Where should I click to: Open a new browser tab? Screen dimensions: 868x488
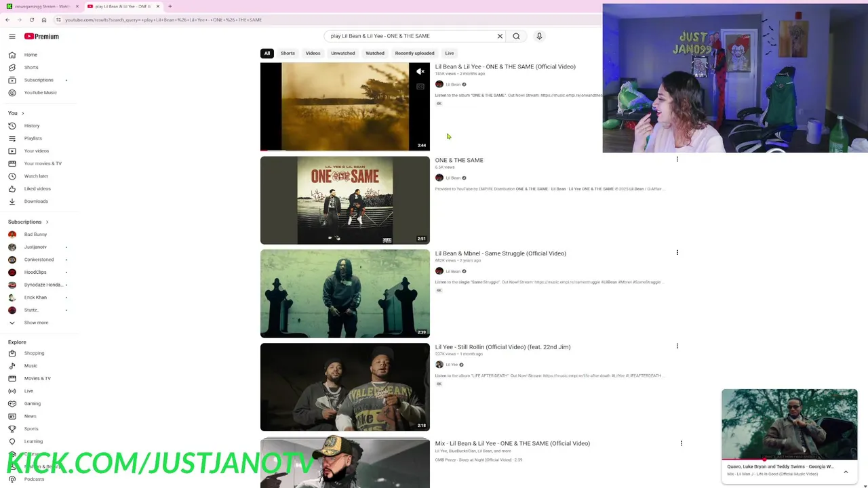(170, 6)
